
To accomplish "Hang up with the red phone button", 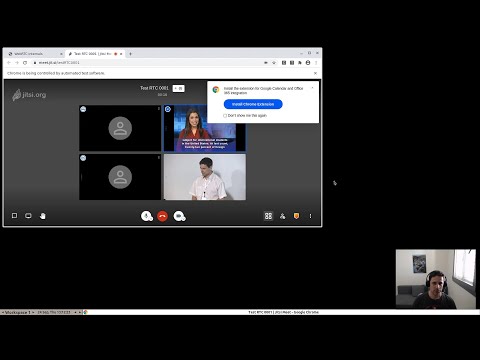I will [162, 216].
